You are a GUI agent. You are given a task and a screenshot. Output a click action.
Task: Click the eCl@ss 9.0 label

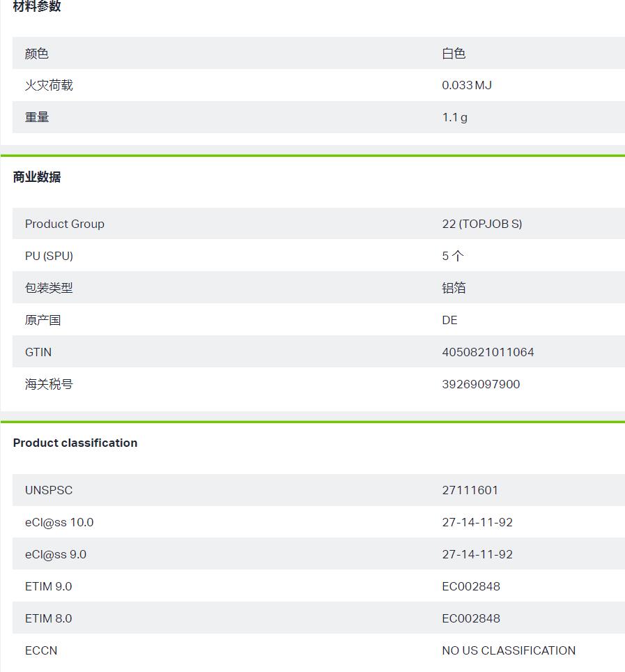56,555
